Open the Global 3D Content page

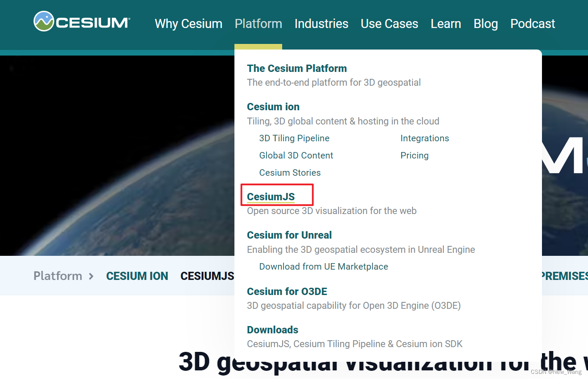point(296,155)
